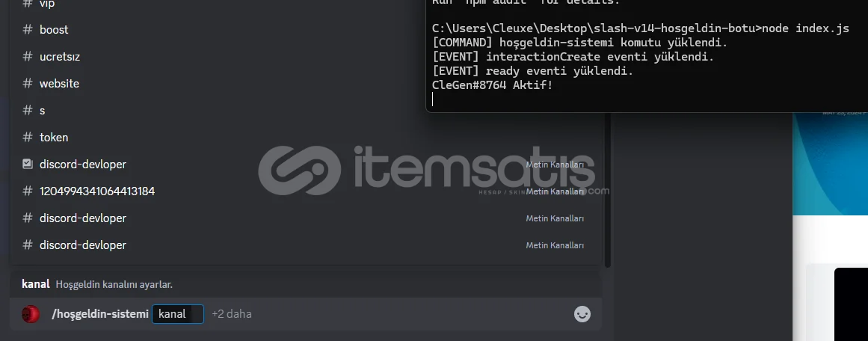Click terminal line 'ready eventi yüklendi'
868x341 pixels.
click(x=532, y=71)
